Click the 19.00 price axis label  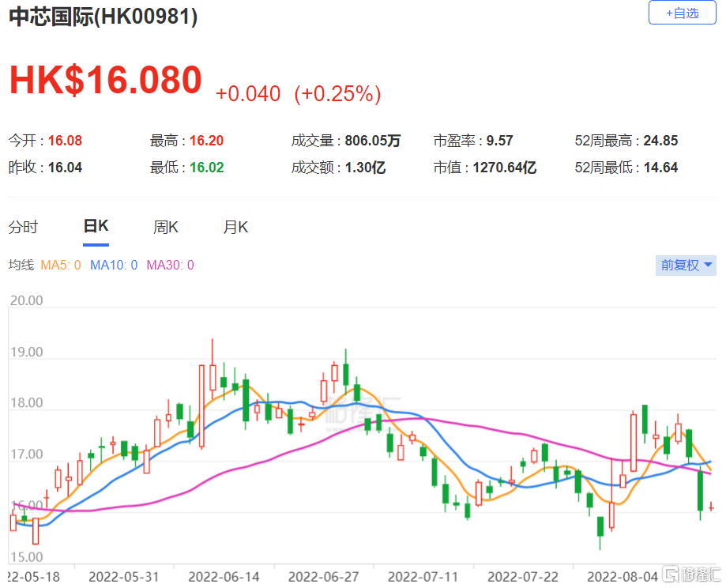pyautogui.click(x=26, y=352)
